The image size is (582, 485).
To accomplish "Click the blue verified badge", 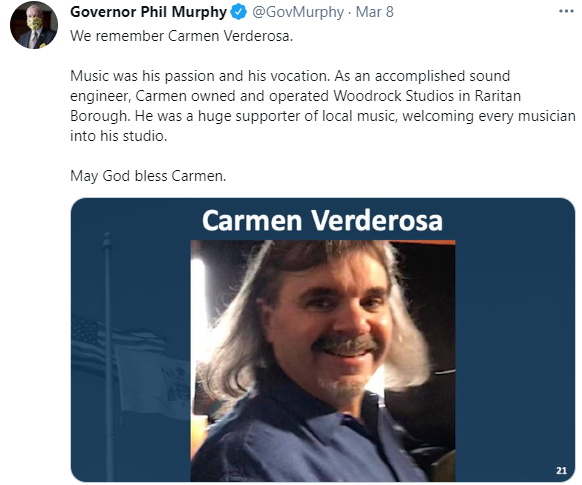I will click(239, 12).
